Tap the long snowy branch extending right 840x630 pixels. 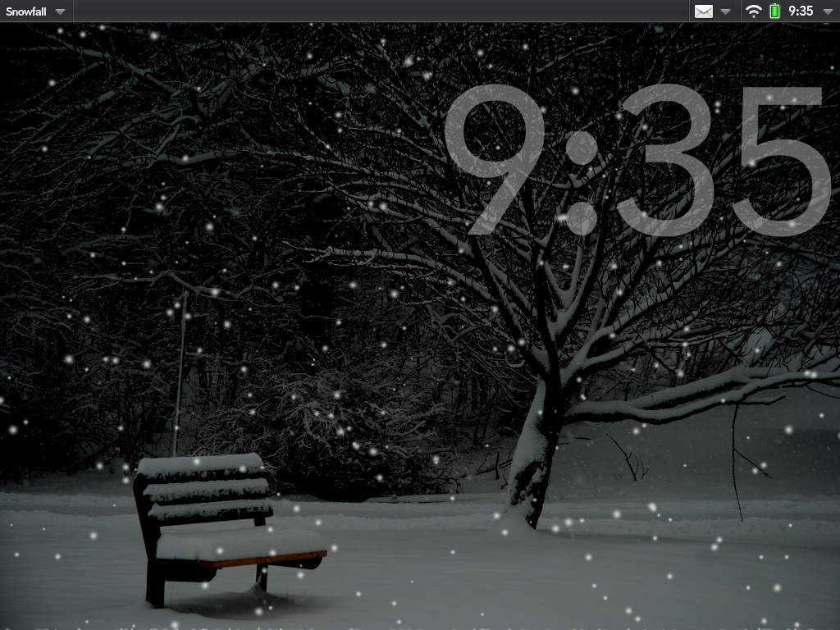tap(697, 392)
